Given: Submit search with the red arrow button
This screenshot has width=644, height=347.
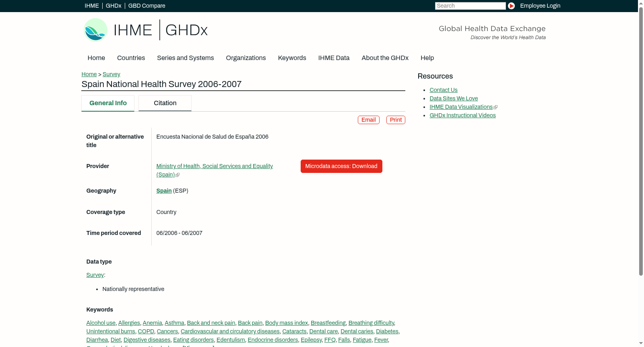Looking at the screenshot, I should pyautogui.click(x=511, y=6).
